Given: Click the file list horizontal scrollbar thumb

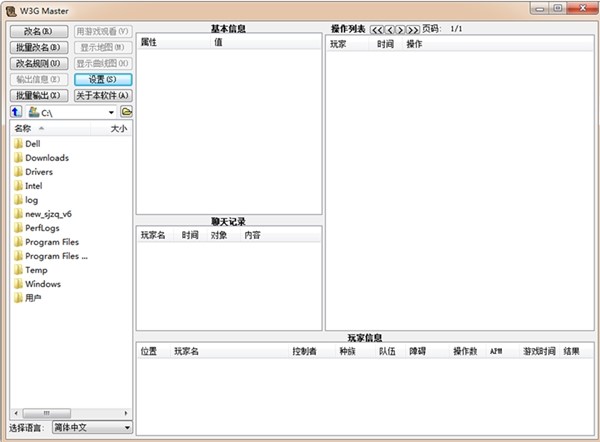Looking at the screenshot, I should (x=47, y=413).
